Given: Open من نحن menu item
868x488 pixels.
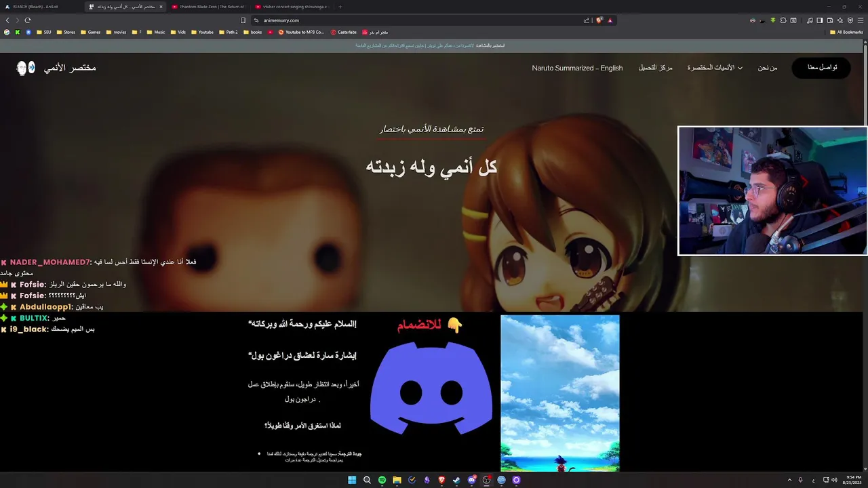Looking at the screenshot, I should (768, 68).
